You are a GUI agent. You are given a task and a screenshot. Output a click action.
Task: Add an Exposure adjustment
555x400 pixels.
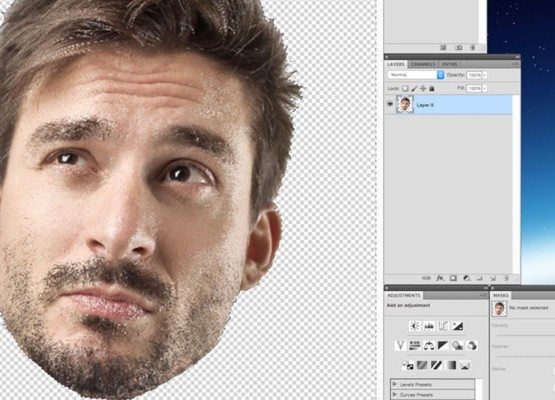pos(457,326)
